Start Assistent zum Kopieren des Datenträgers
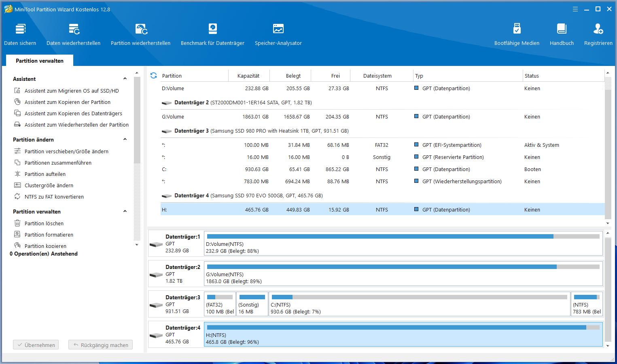The image size is (617, 364). [x=73, y=114]
